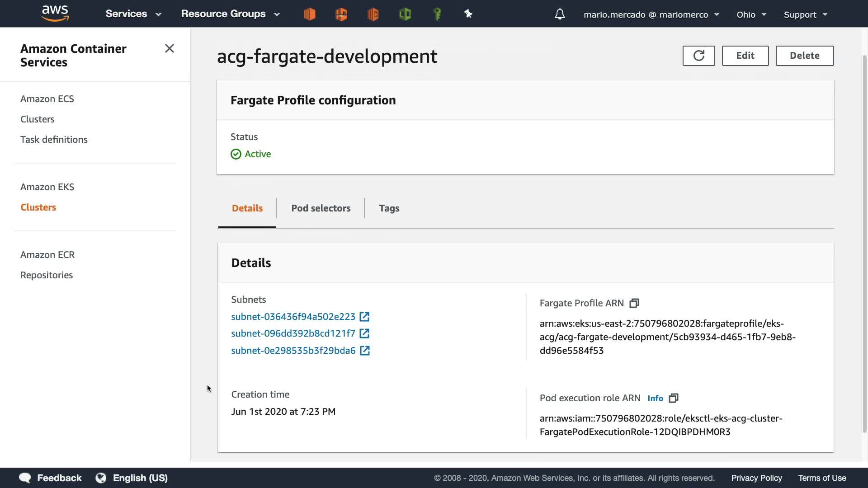This screenshot has height=488, width=868.
Task: Open external link icon for subnet-036436f94a502e223
Action: (x=364, y=317)
